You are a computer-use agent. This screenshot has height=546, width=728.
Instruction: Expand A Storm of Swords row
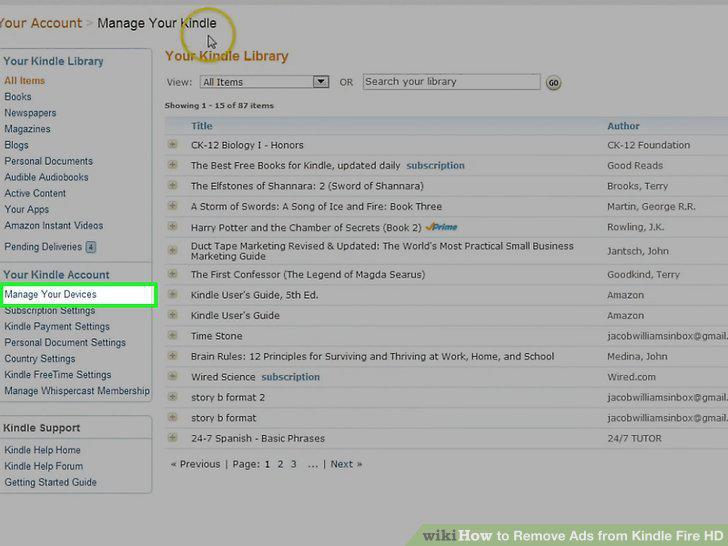(x=172, y=206)
